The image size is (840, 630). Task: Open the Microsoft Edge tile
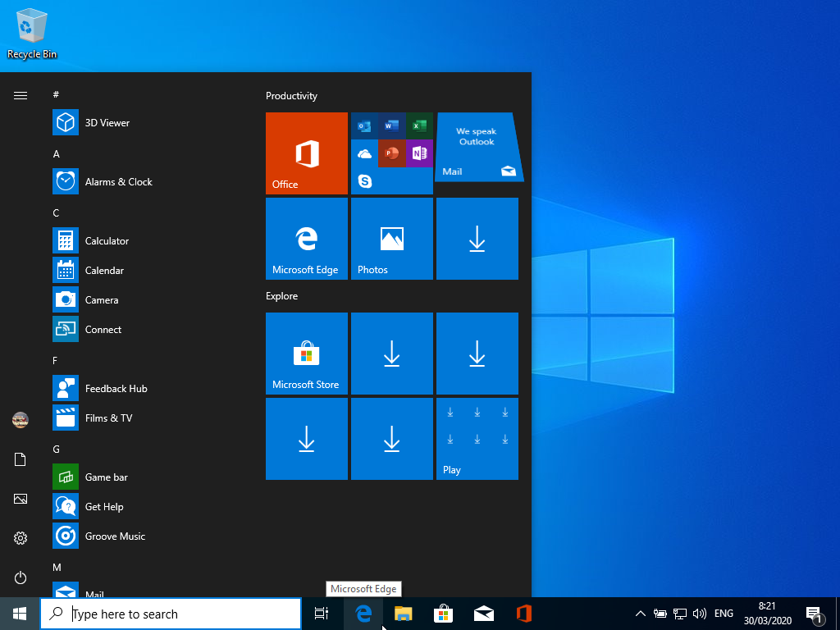pos(307,239)
